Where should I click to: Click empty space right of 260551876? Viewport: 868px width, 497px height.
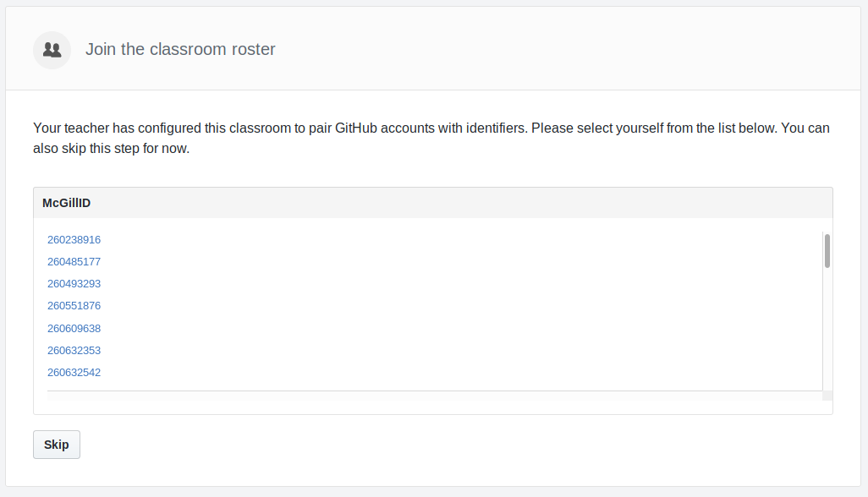459,306
